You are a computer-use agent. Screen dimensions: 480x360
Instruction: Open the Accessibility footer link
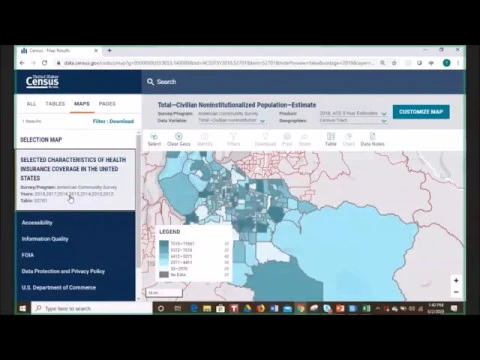point(37,223)
